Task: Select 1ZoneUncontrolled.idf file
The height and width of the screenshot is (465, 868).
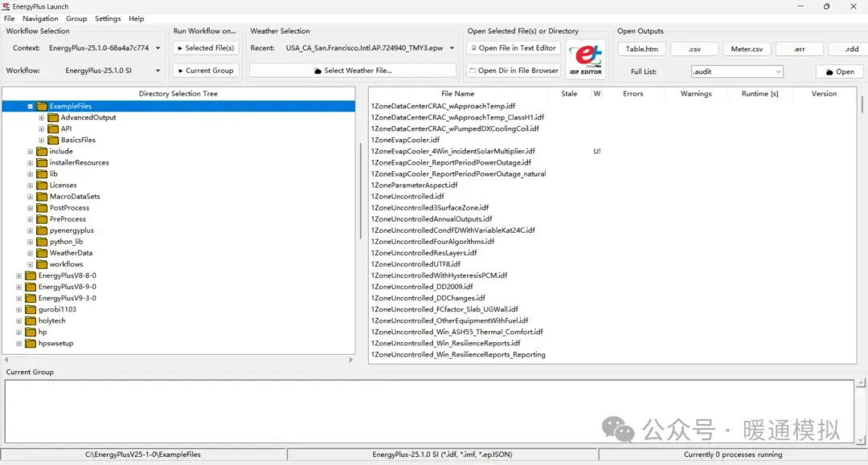Action: click(x=407, y=196)
